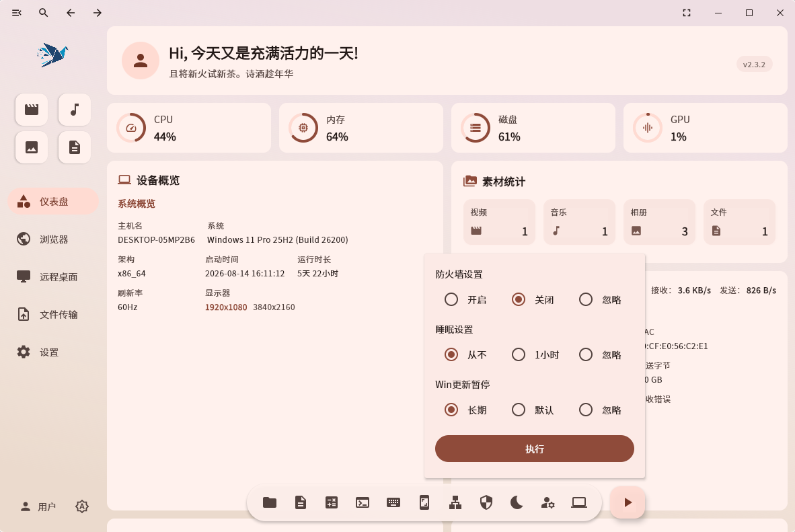The image size is (795, 532).
Task: Click the receive speed 3.6 KB/s
Action: point(694,291)
